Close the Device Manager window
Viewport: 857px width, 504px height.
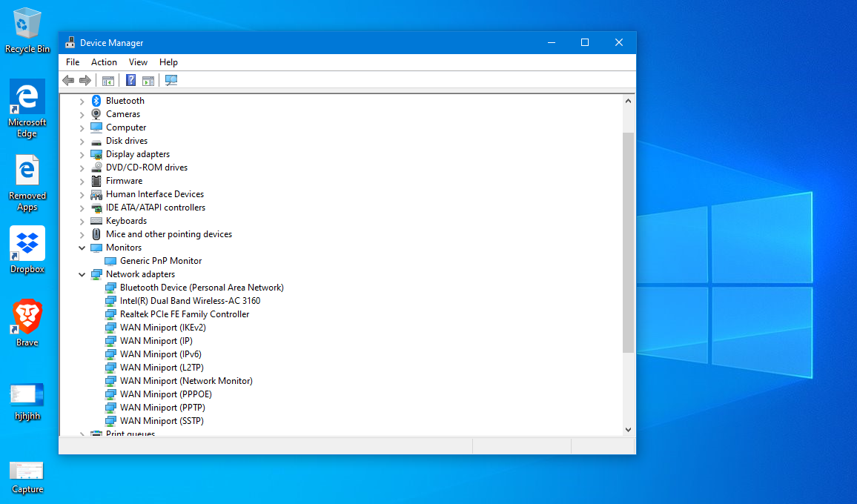pos(619,43)
